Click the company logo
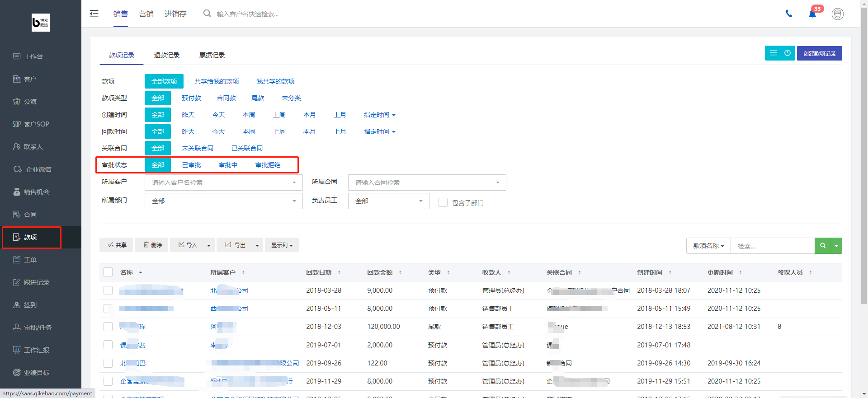The height and width of the screenshot is (398, 868). [41, 23]
